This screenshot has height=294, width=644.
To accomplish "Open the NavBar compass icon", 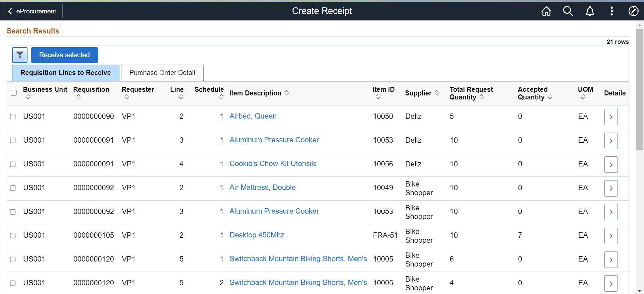I will (633, 11).
